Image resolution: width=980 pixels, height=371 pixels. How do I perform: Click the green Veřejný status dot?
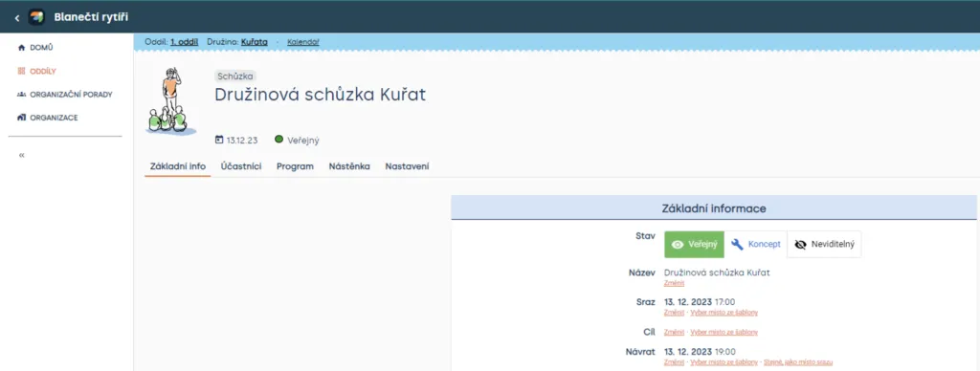click(x=278, y=140)
